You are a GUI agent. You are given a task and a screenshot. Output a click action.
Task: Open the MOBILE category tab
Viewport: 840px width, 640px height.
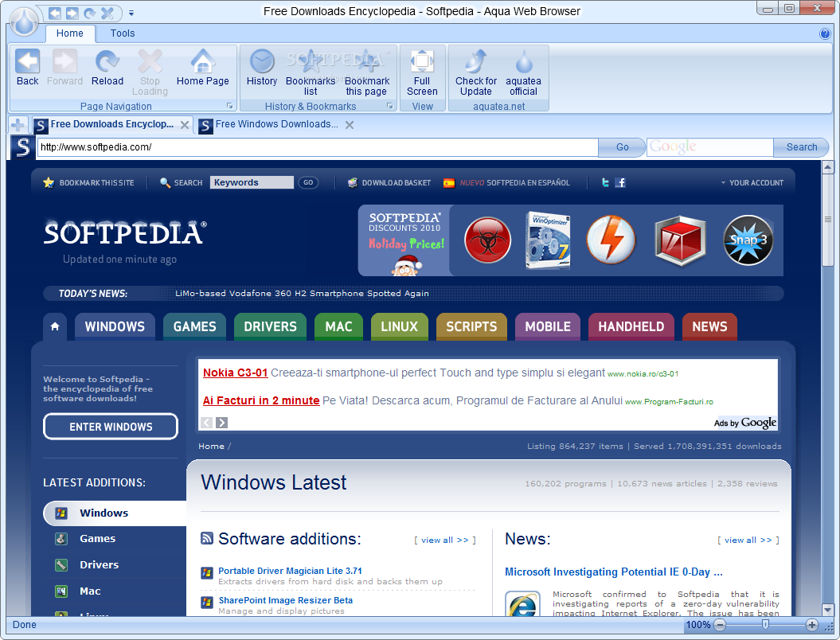click(x=548, y=326)
